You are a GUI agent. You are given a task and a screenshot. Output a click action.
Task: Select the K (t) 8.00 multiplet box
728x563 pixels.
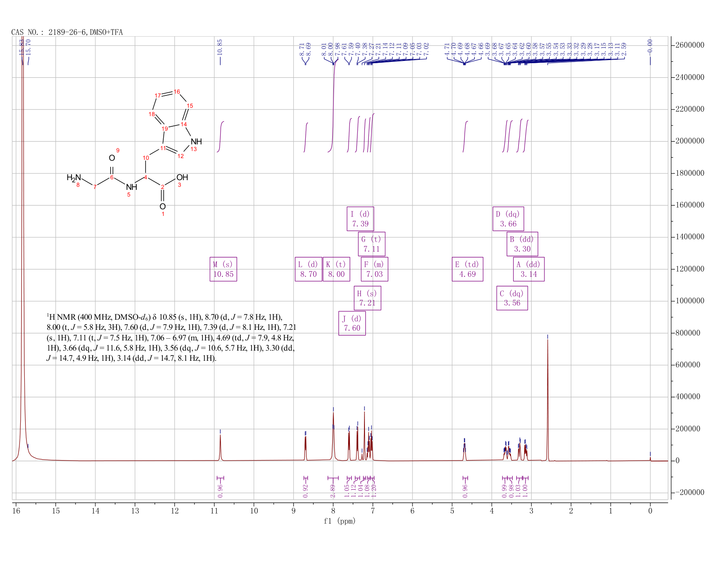click(336, 269)
